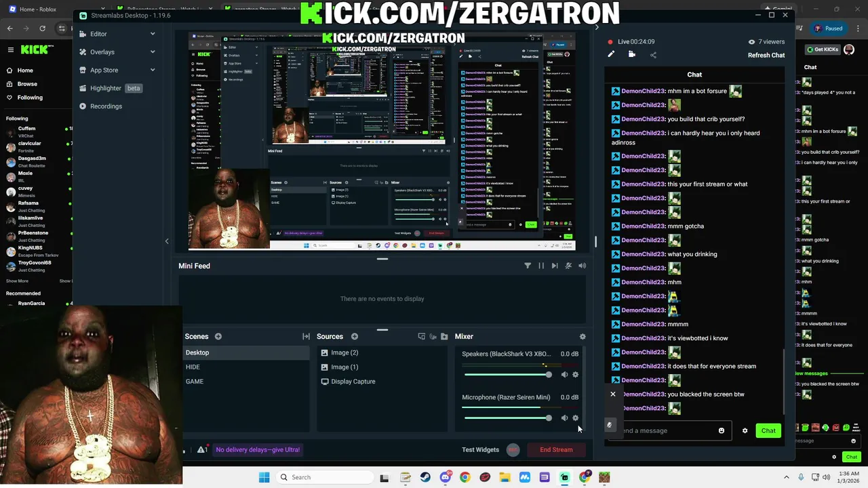Click the edit stream info pencil icon
This screenshot has width=868, height=488.
[x=611, y=55]
